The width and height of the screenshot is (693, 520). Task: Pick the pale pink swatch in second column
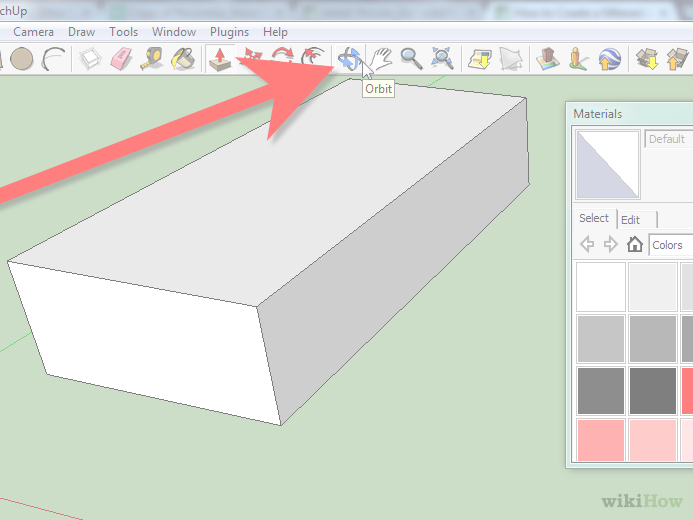[653, 440]
